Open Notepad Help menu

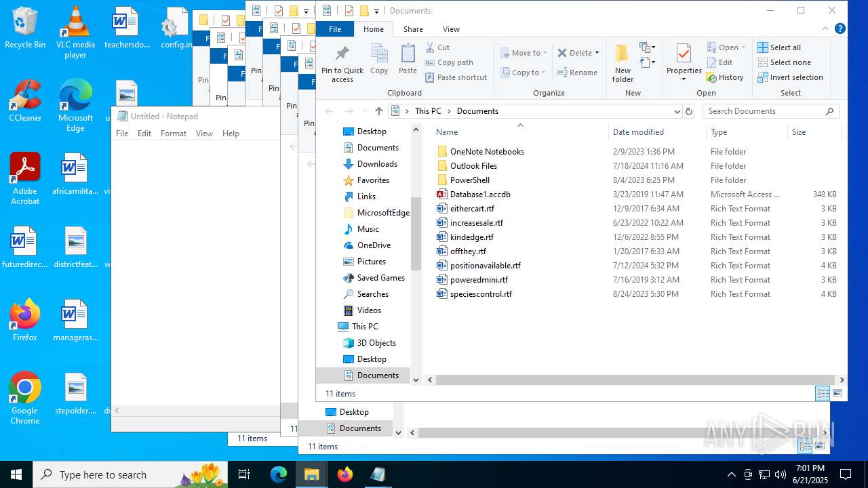pyautogui.click(x=231, y=134)
